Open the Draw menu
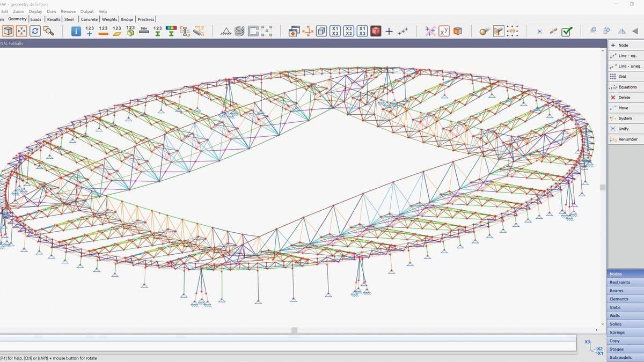Image resolution: width=644 pixels, height=362 pixels. (52, 11)
